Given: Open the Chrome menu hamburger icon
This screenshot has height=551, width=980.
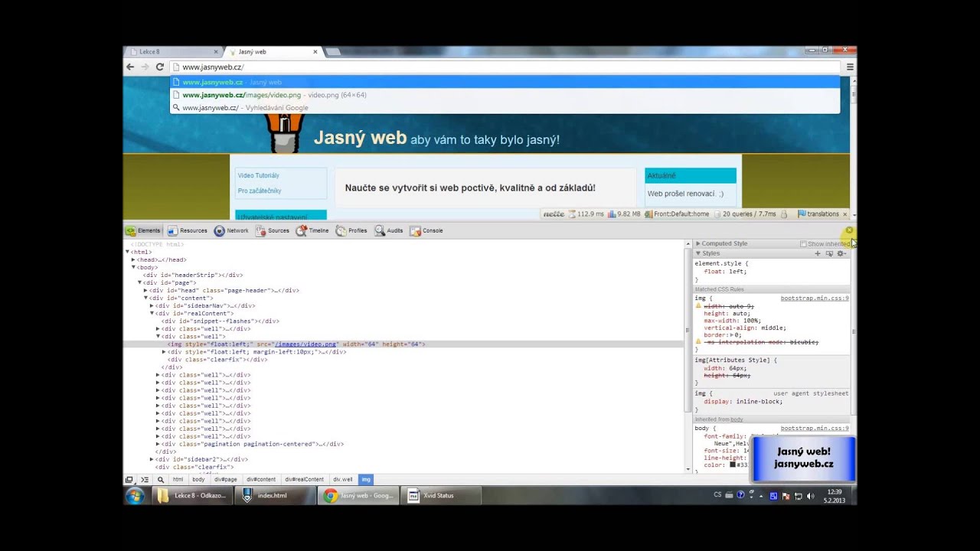Looking at the screenshot, I should tap(850, 67).
